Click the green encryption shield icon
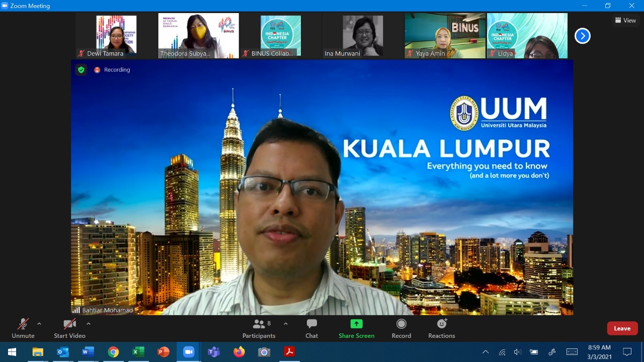 coord(81,70)
